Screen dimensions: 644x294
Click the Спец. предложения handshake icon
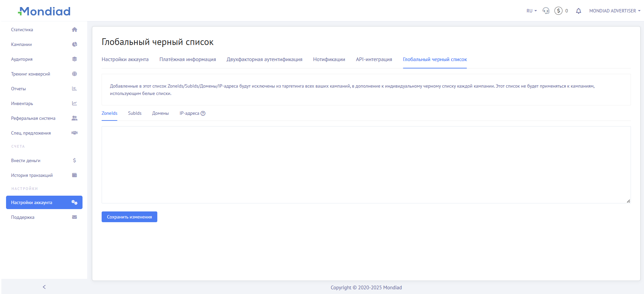[x=74, y=133]
